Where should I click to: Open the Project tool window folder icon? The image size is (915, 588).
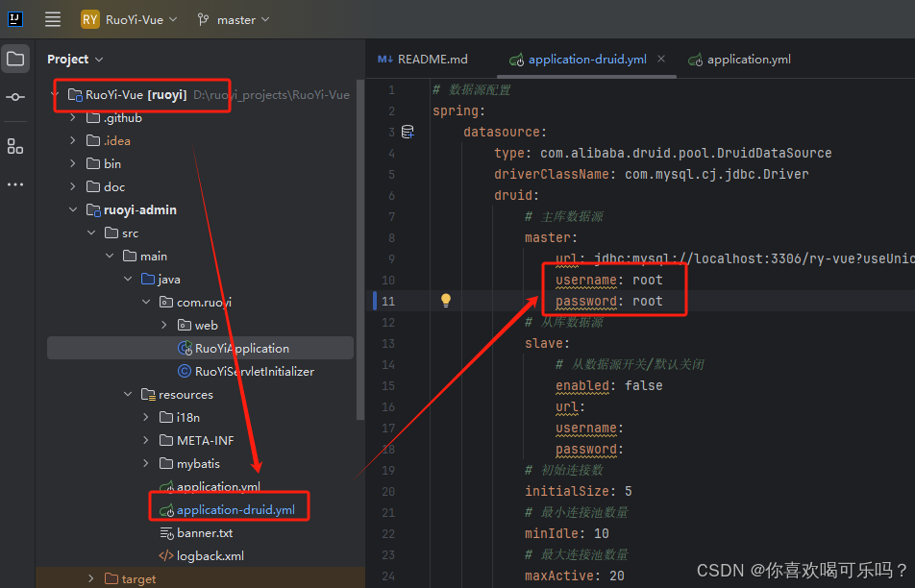pyautogui.click(x=15, y=59)
